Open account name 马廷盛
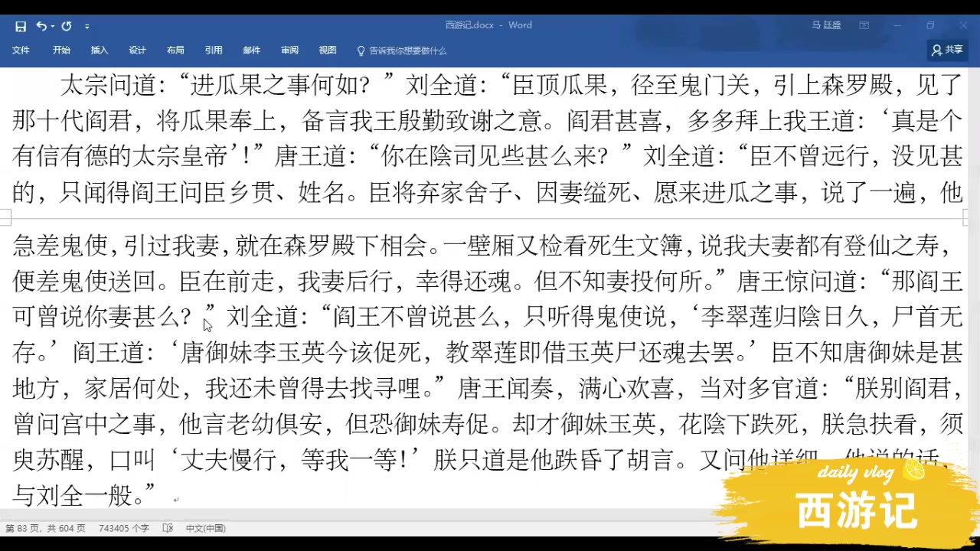Screen dimensions: 980x551 coord(826,25)
